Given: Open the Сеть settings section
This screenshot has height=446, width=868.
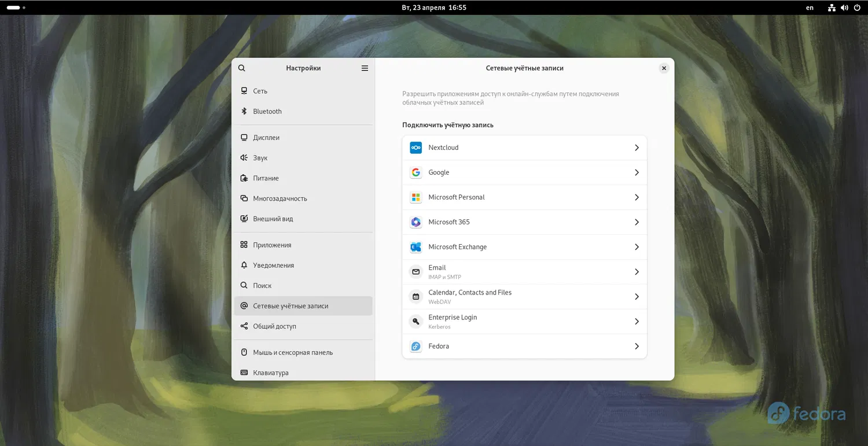Looking at the screenshot, I should (303, 91).
